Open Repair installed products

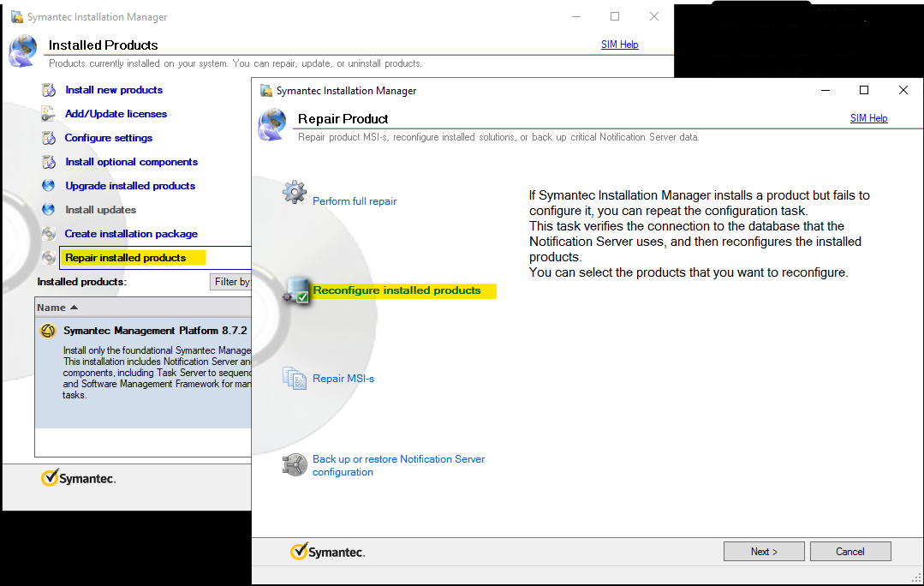(x=126, y=258)
